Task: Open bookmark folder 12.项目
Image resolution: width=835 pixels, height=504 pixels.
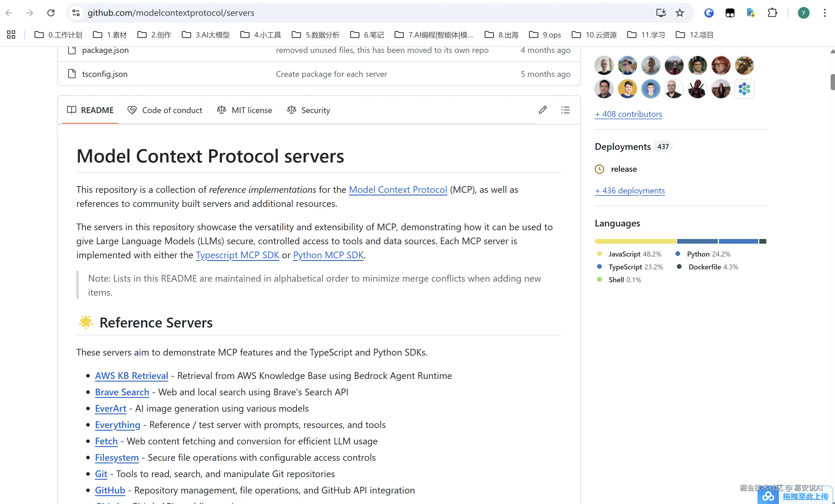Action: point(695,34)
